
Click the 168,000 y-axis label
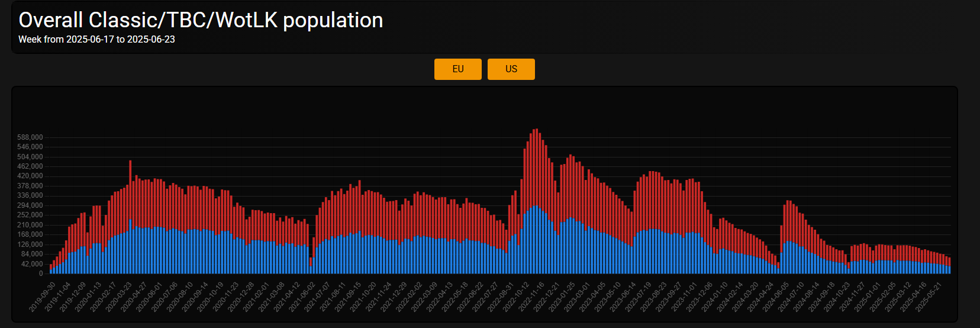tap(30, 234)
